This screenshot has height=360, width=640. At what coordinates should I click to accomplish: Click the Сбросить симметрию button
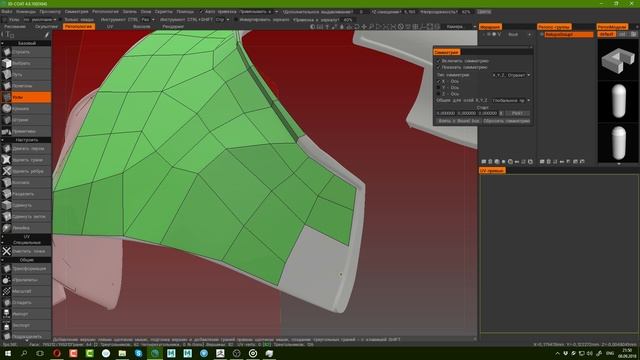click(506, 121)
